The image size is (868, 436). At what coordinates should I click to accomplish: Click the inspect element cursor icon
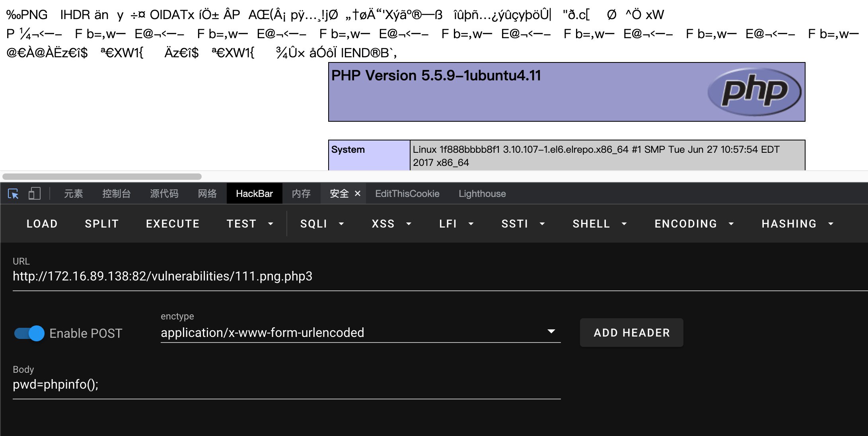(x=13, y=194)
